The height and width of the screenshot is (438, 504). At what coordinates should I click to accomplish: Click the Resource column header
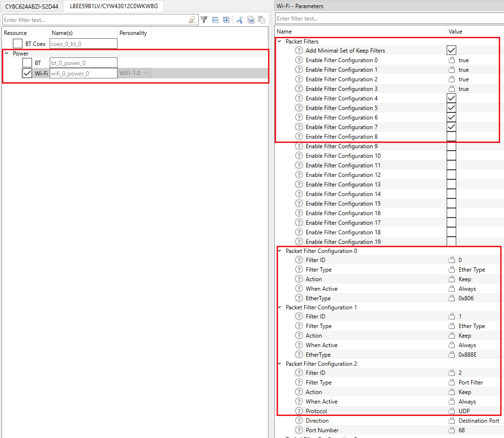[x=25, y=33]
